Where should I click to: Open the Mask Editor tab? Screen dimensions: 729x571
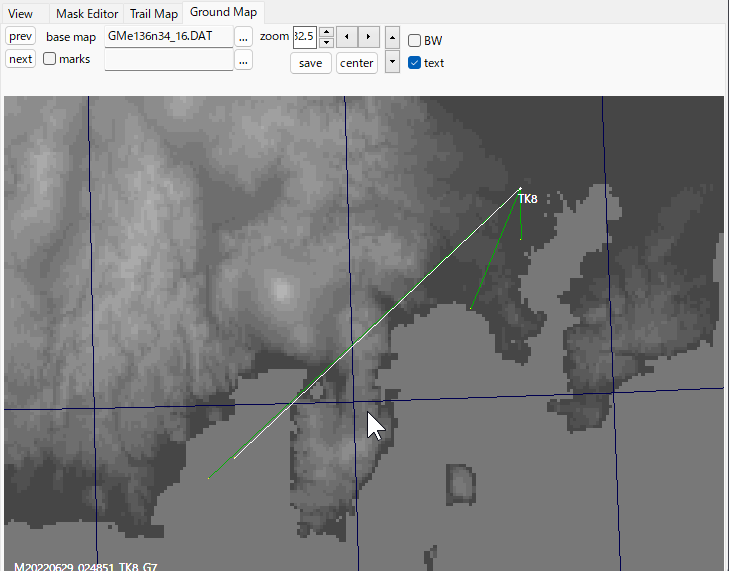(x=85, y=14)
